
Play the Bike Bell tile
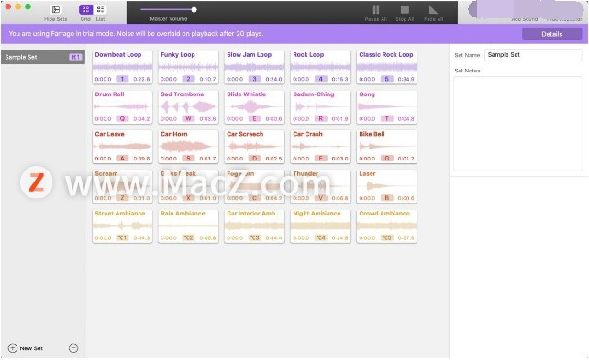pyautogui.click(x=386, y=147)
